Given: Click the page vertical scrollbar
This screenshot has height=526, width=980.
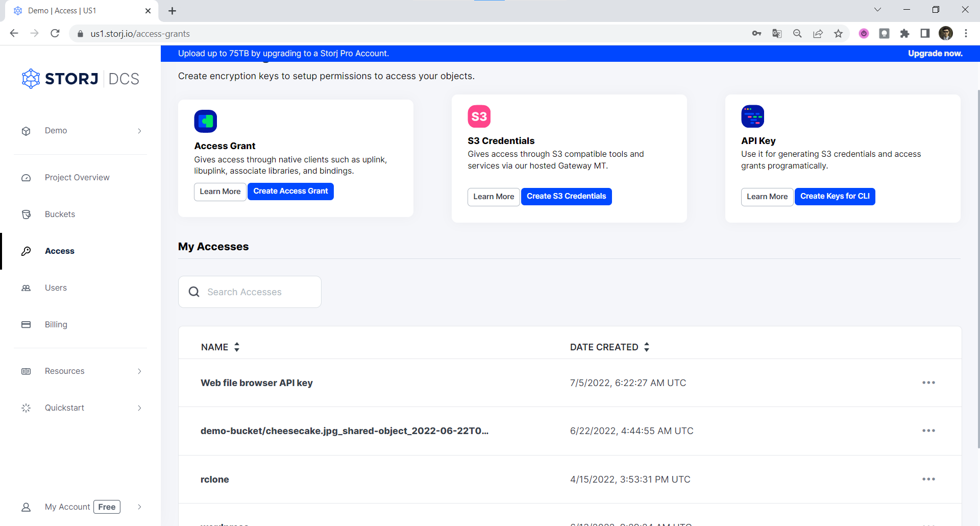Looking at the screenshot, I should click(978, 268).
